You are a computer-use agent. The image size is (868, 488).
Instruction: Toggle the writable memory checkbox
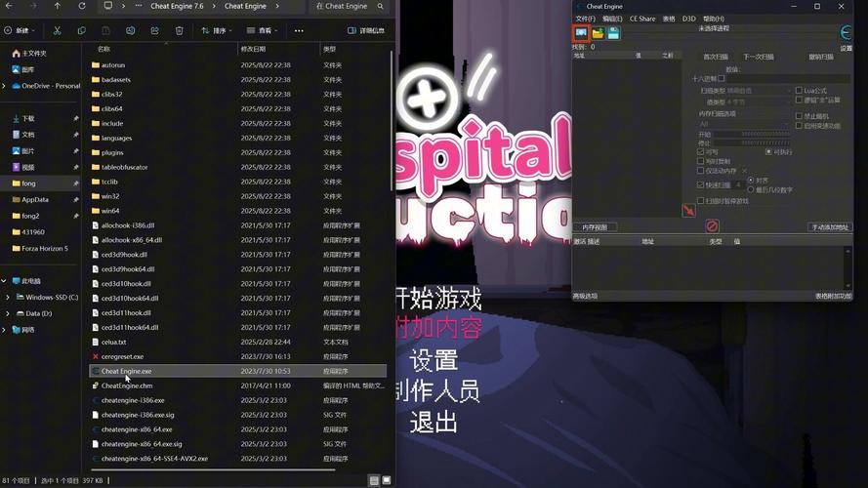point(700,151)
